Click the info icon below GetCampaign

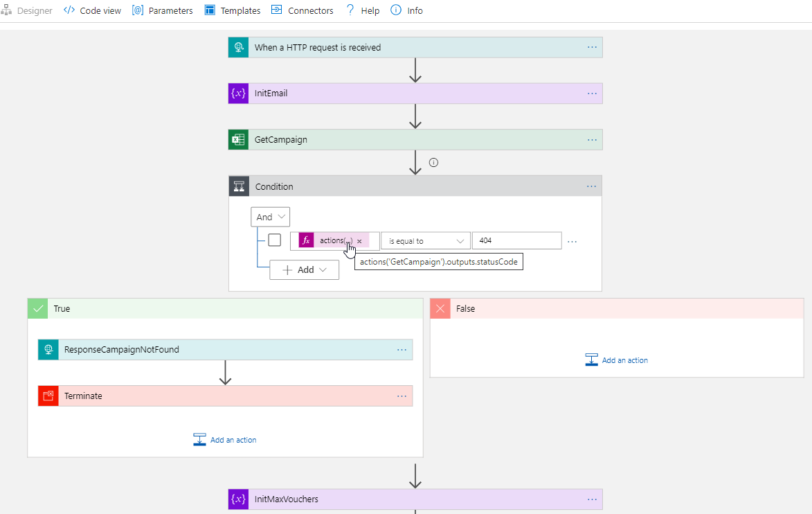click(x=433, y=162)
